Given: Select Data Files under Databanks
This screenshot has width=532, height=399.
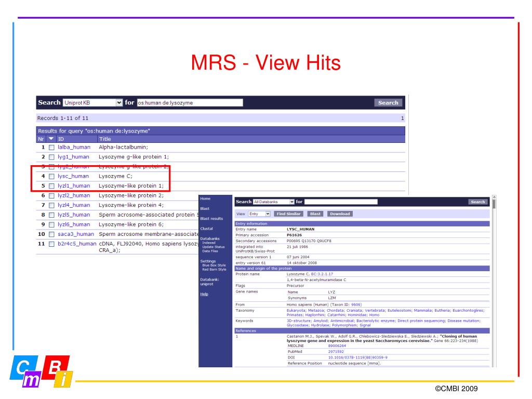Looking at the screenshot, I should pyautogui.click(x=210, y=251).
